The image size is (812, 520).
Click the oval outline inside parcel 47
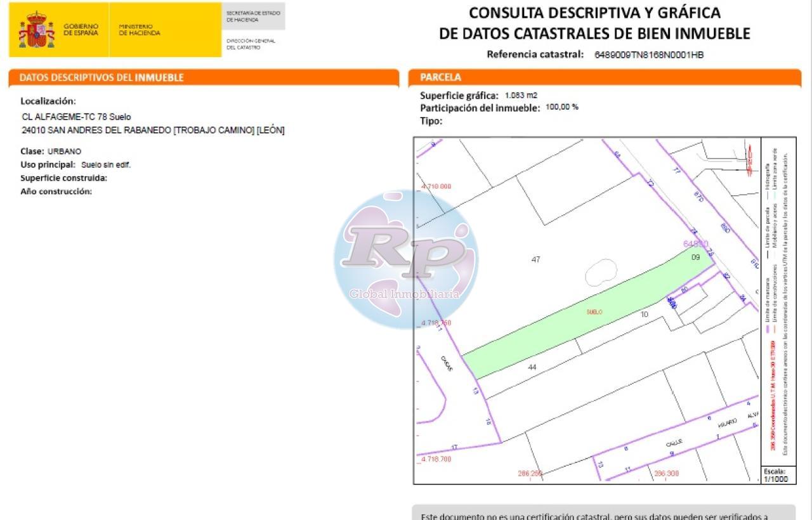click(x=601, y=273)
